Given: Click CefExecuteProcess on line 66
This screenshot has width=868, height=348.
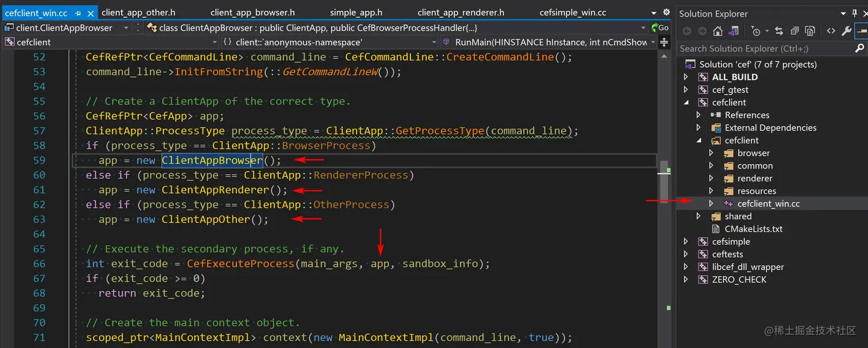Looking at the screenshot, I should click(x=241, y=264).
